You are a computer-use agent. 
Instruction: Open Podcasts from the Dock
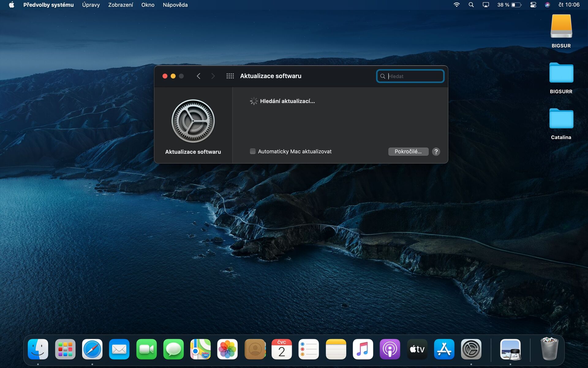[x=390, y=349]
